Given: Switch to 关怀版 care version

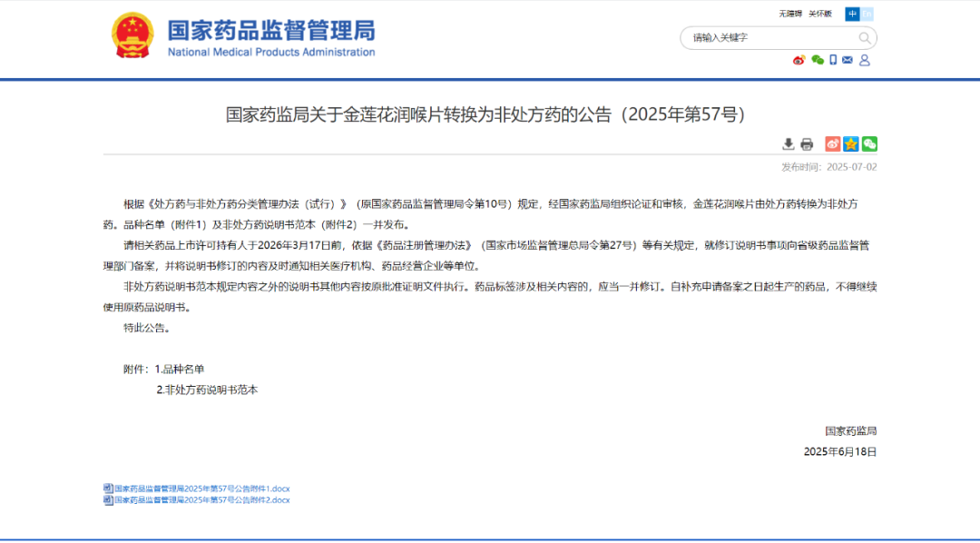Looking at the screenshot, I should point(820,14).
